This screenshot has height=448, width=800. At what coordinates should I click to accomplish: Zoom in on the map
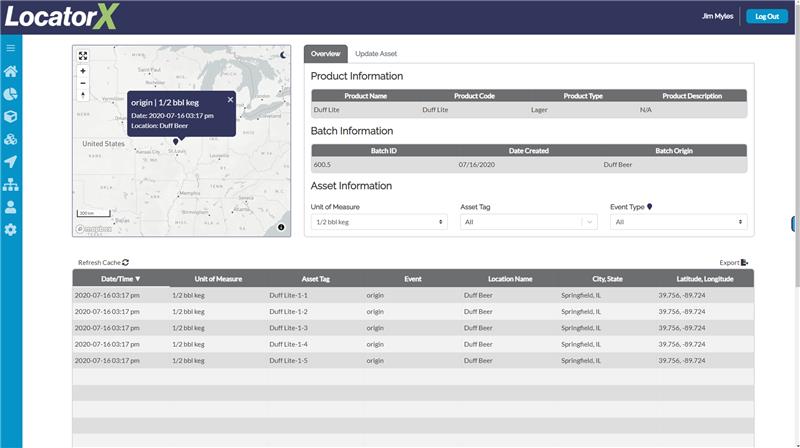click(x=83, y=71)
